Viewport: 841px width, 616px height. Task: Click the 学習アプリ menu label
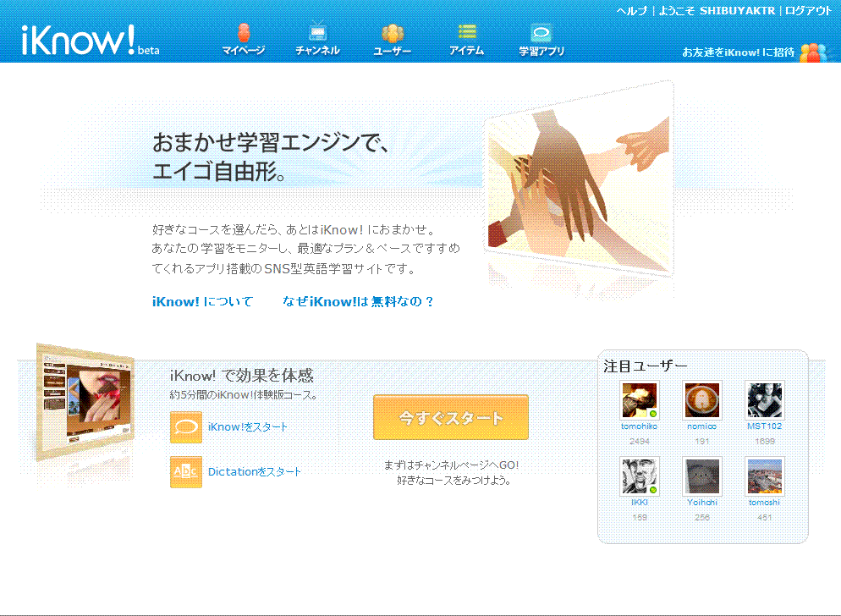[541, 51]
